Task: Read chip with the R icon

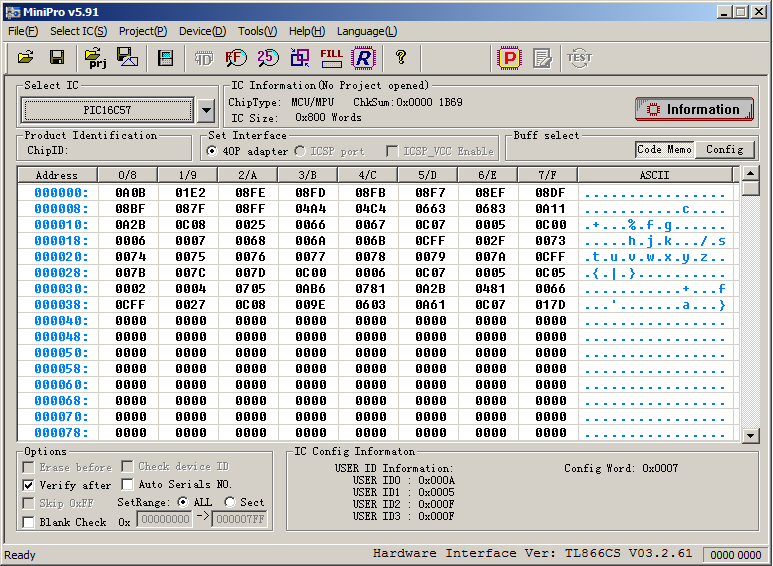Action: point(363,58)
